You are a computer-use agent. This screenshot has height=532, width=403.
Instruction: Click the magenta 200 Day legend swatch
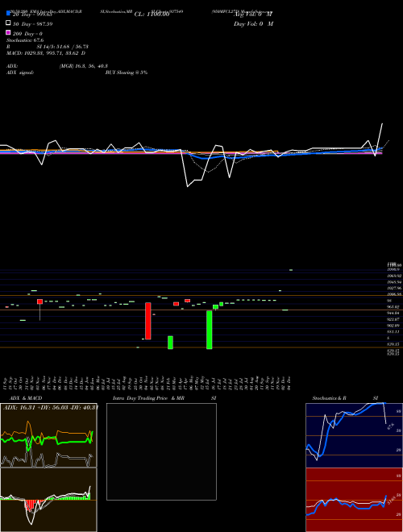[8, 32]
